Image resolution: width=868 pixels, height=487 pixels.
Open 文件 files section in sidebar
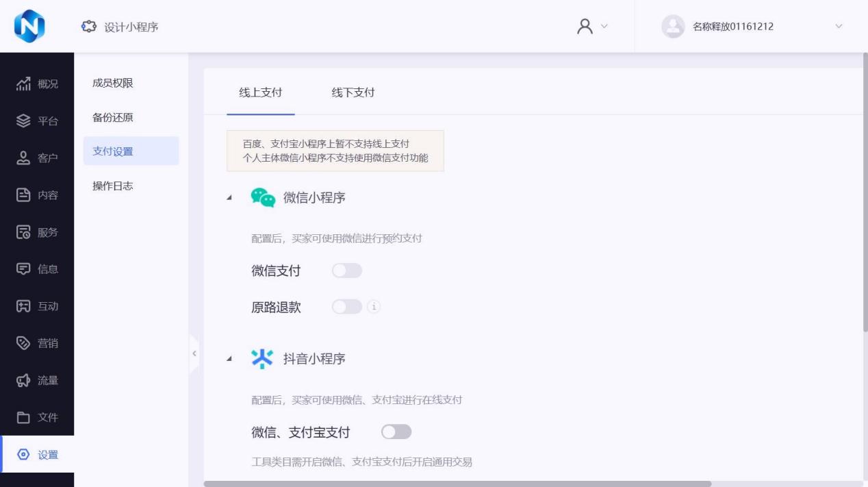click(x=37, y=417)
